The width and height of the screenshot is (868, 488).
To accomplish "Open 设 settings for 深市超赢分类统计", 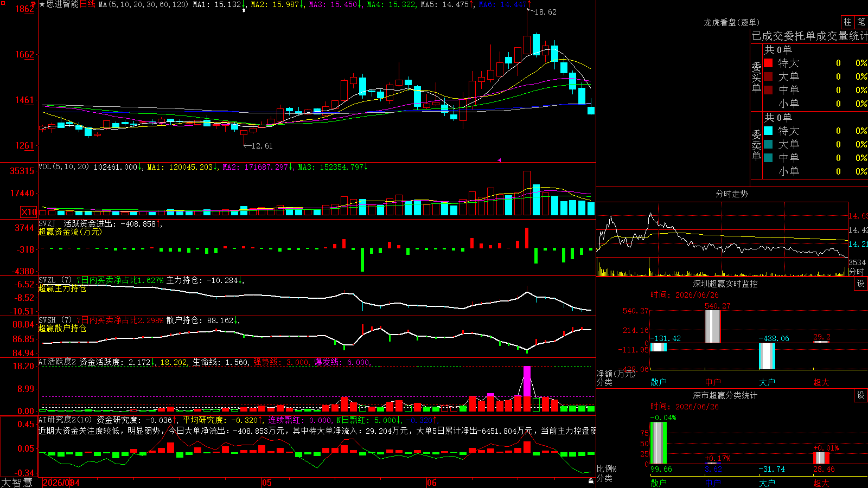I will pyautogui.click(x=861, y=395).
